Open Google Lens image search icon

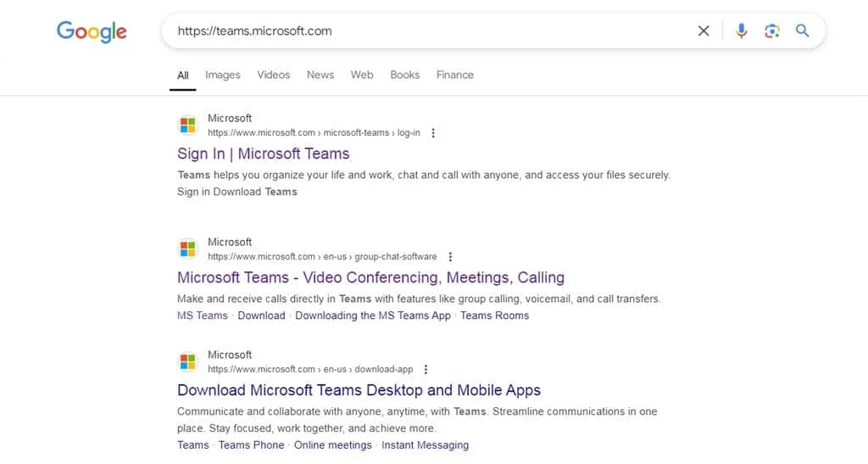click(771, 31)
